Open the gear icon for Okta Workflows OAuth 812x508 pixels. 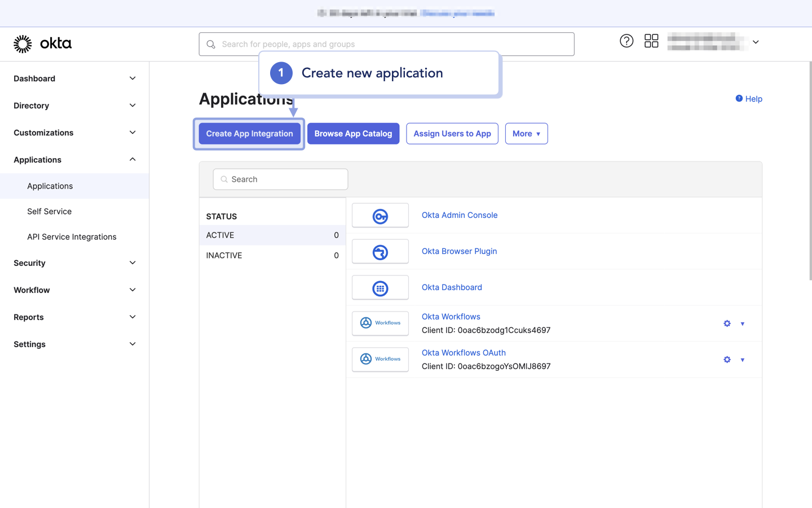pyautogui.click(x=727, y=360)
